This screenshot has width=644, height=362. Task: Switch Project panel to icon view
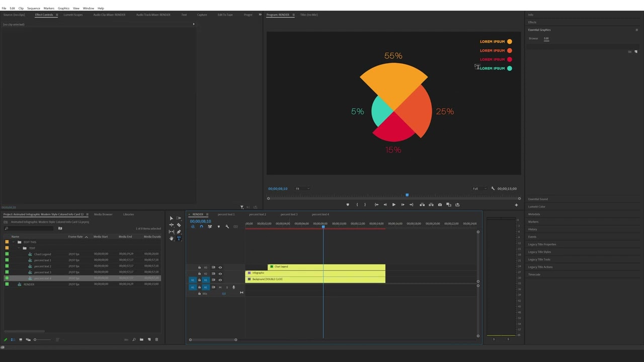tap(21, 340)
